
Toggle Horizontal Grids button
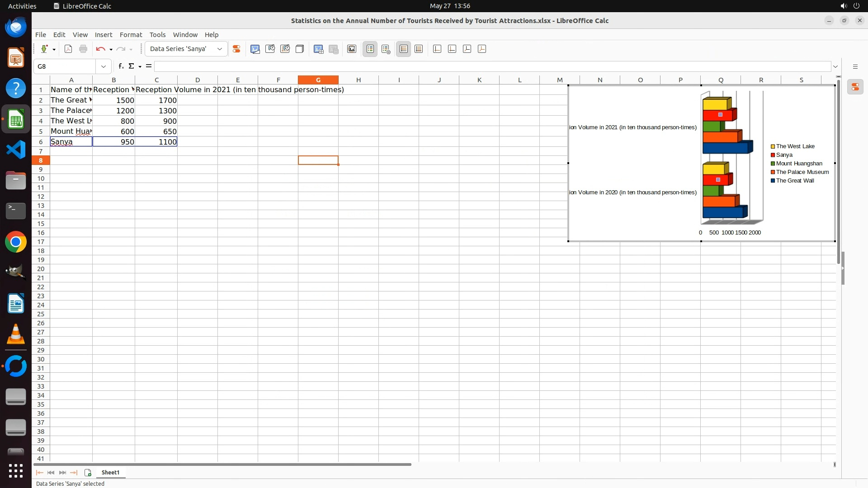point(404,49)
